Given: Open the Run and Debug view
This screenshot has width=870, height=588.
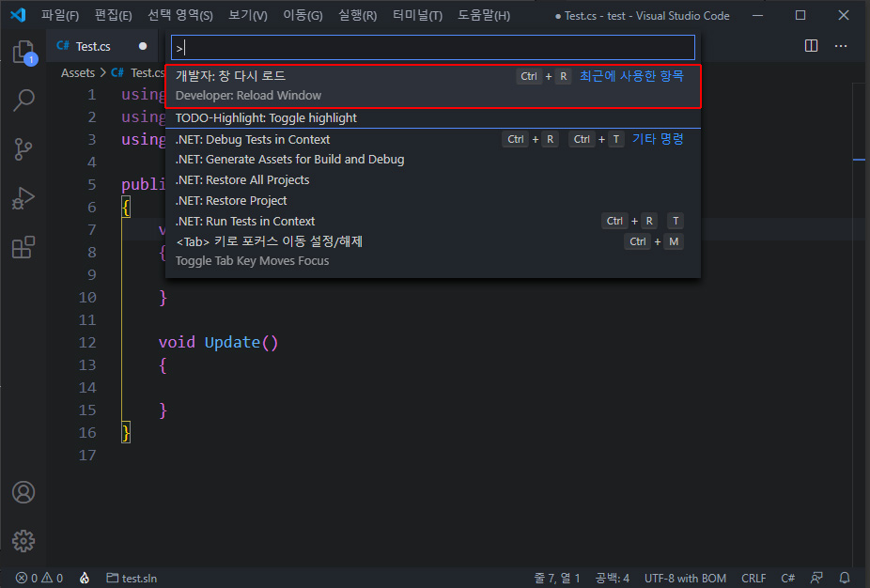Looking at the screenshot, I should click(23, 198).
